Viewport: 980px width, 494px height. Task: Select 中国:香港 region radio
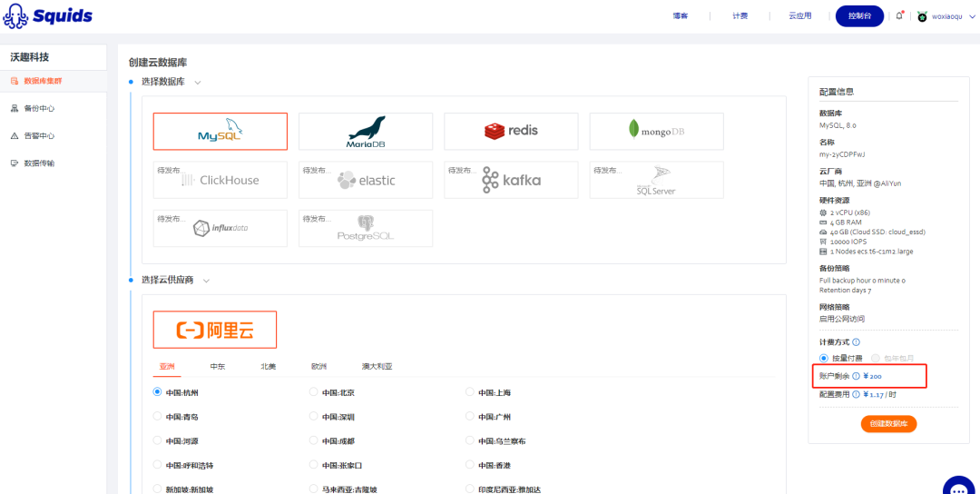(470, 465)
